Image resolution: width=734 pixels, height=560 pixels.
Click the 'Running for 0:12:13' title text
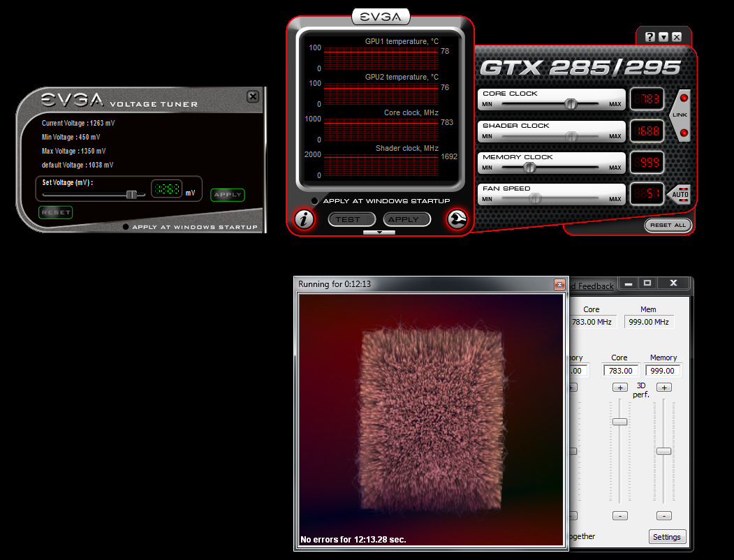point(335,284)
